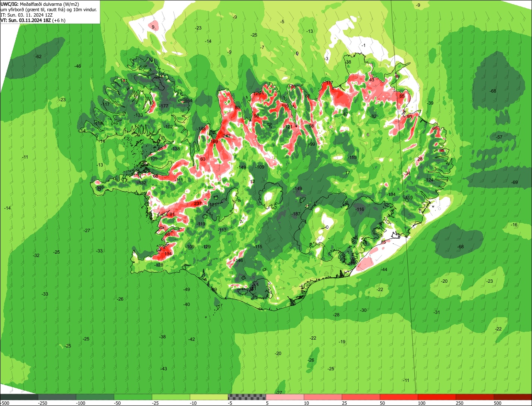
Task: Pick the -25 to -10 light green legend swatch
Action: (x=171, y=397)
